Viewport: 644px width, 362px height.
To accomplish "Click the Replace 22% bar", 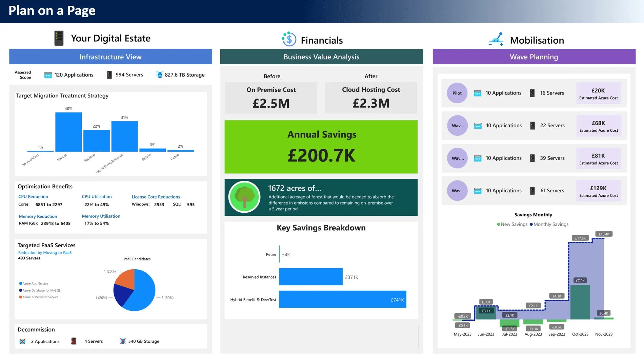I will tap(97, 141).
